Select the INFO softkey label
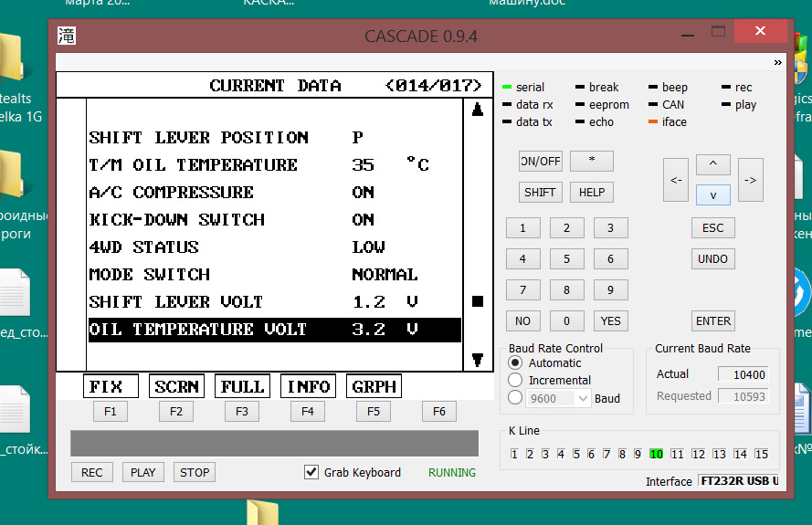Image resolution: width=812 pixels, height=525 pixels. [x=308, y=386]
